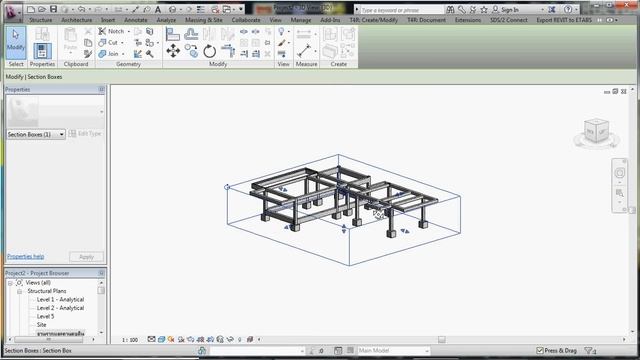Select Level 5 in Project Browser
Screen dimensions: 640x360
(x=45, y=316)
